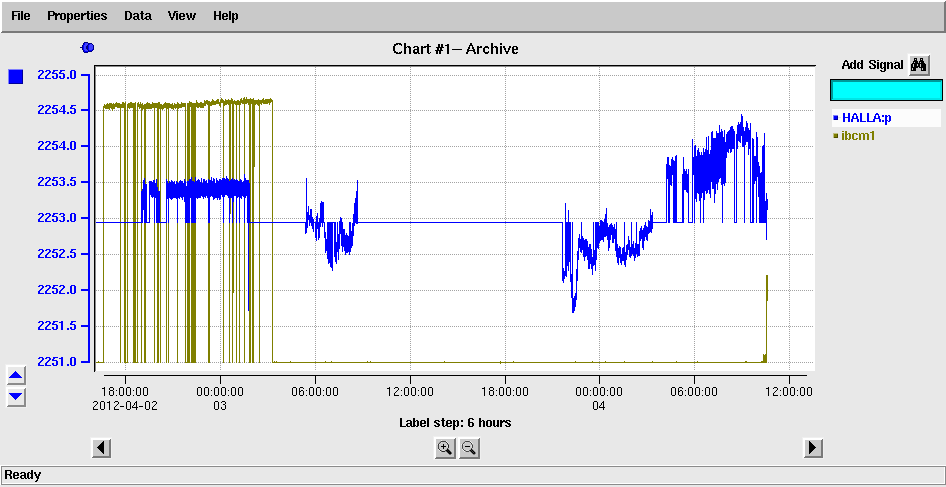
Task: Open the View menu
Action: [182, 16]
